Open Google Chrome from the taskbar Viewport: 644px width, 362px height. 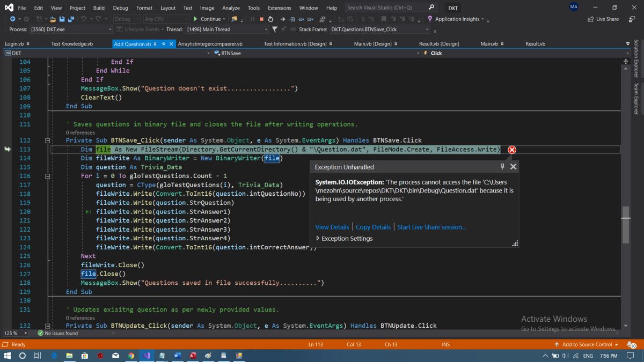131,356
